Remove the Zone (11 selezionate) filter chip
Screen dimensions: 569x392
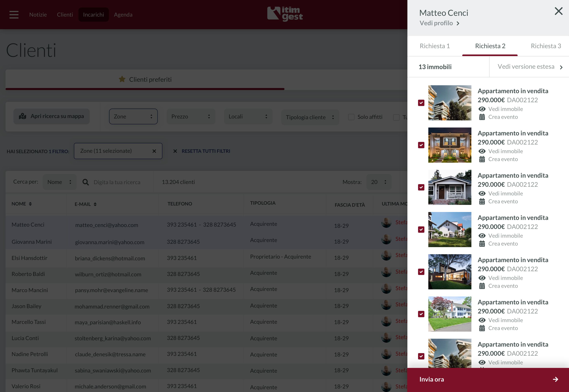click(154, 151)
